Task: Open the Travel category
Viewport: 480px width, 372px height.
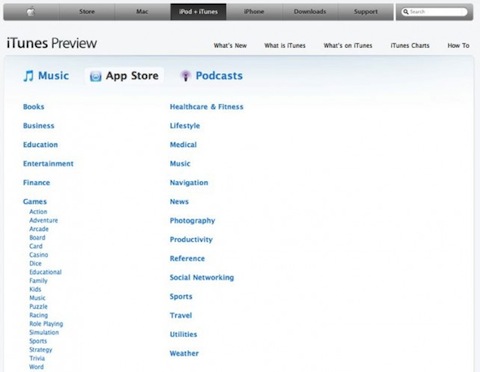Action: pyautogui.click(x=181, y=316)
